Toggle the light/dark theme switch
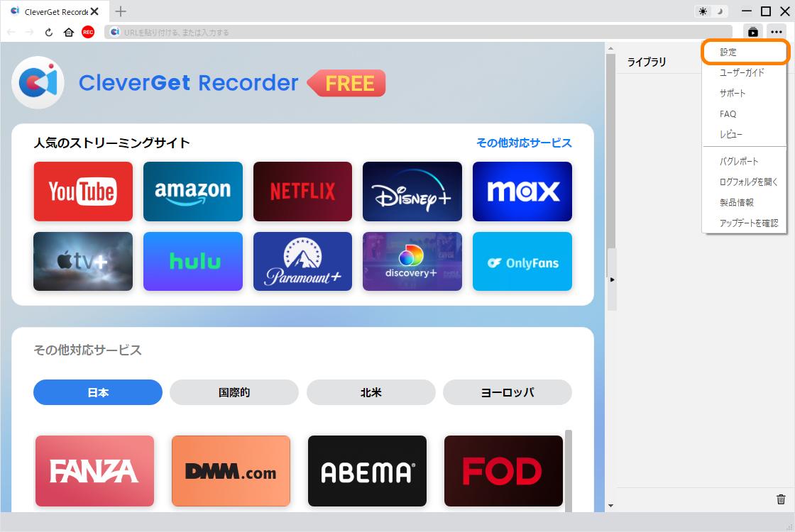Viewport: 795px width, 532px height. [711, 11]
